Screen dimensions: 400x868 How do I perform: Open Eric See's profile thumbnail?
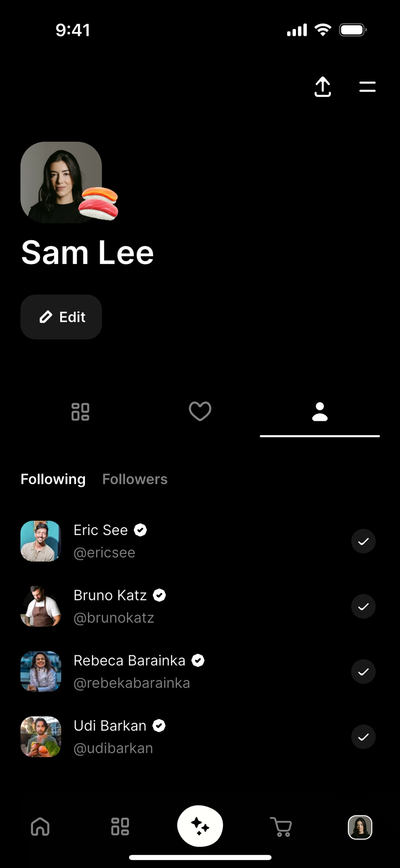(x=41, y=541)
